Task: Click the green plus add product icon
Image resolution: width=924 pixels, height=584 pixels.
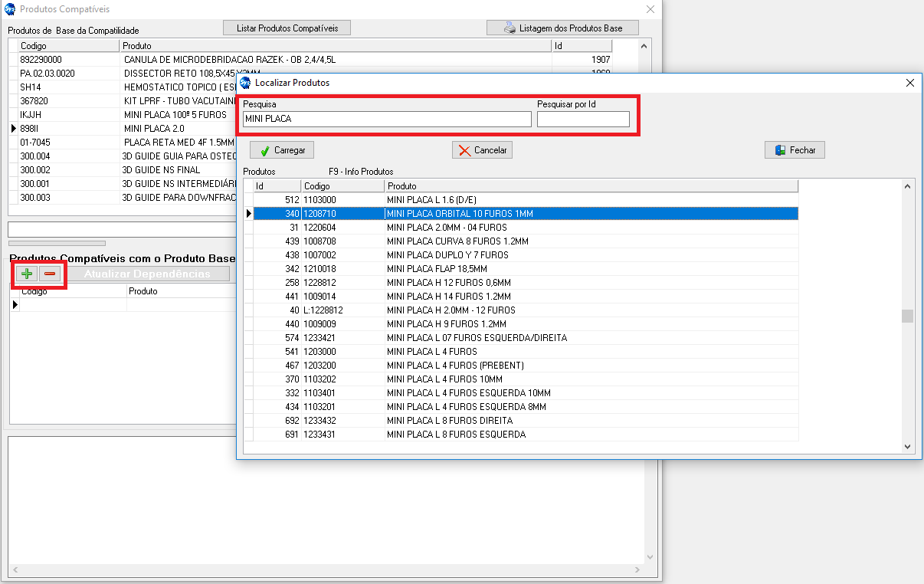Action: pos(27,274)
